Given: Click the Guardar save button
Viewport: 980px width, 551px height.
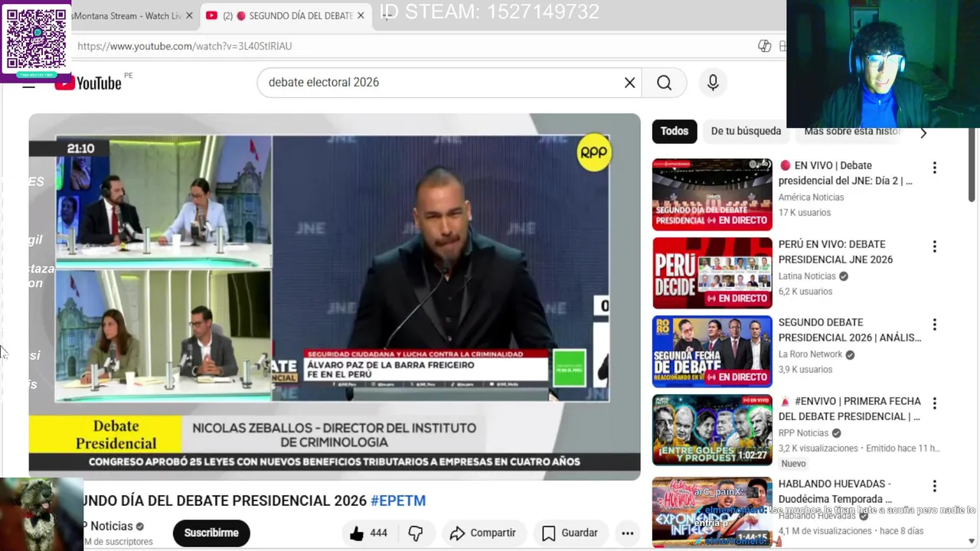Looking at the screenshot, I should [570, 533].
